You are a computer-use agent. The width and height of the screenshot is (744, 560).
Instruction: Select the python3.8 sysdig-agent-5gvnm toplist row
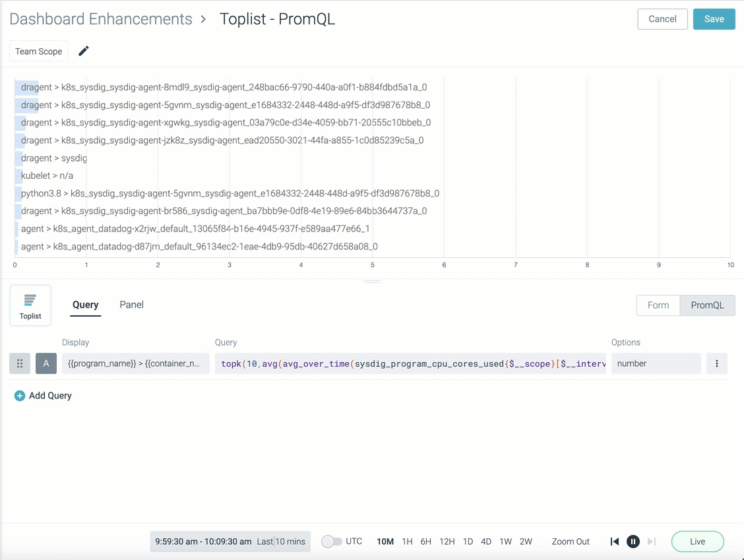click(230, 194)
